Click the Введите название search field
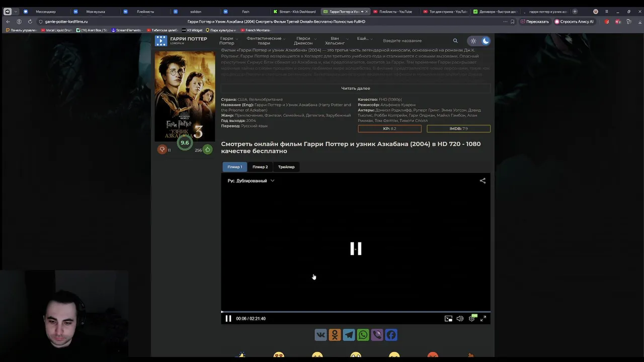644x362 pixels. [415, 41]
